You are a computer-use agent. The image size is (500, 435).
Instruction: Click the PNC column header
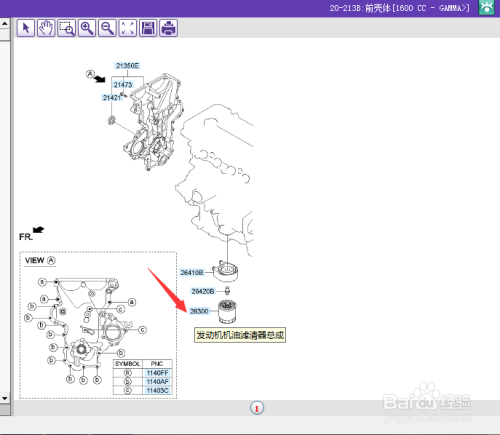pos(157,364)
